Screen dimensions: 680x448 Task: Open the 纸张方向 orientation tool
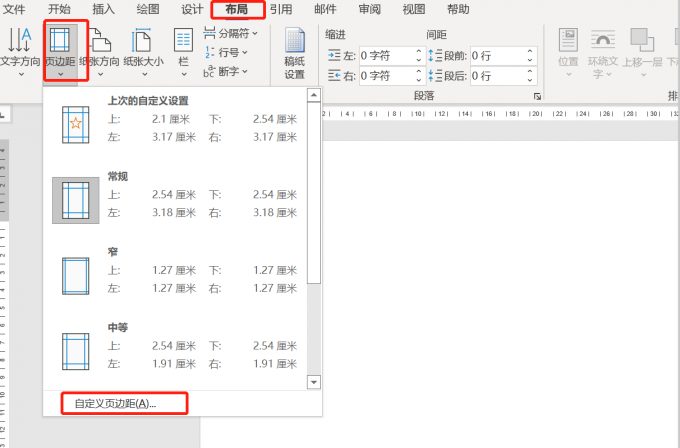click(100, 51)
